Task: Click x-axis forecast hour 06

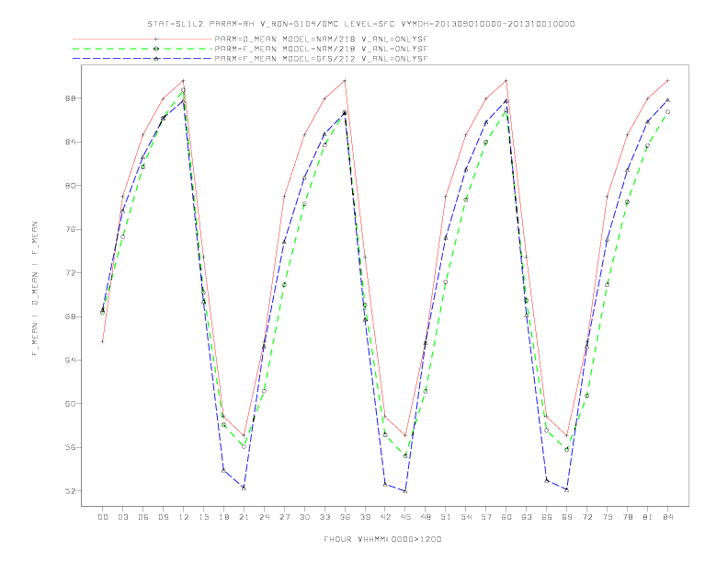Action: click(x=143, y=517)
